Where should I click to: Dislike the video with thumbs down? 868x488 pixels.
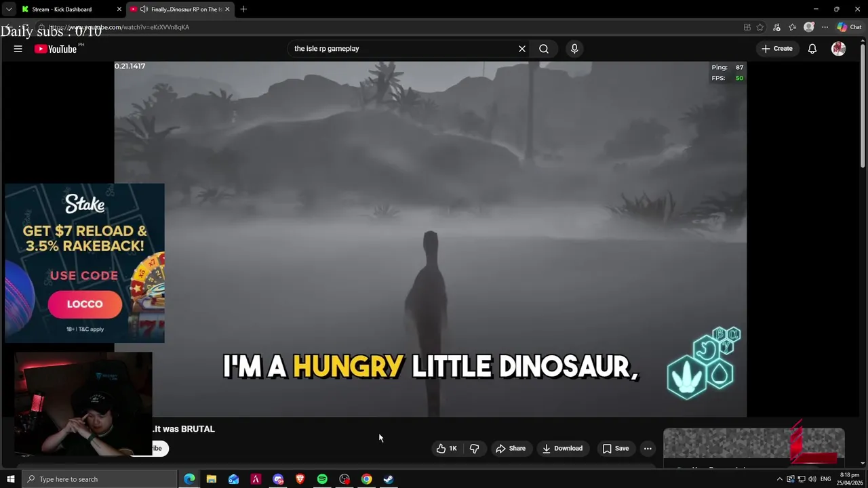pyautogui.click(x=475, y=449)
